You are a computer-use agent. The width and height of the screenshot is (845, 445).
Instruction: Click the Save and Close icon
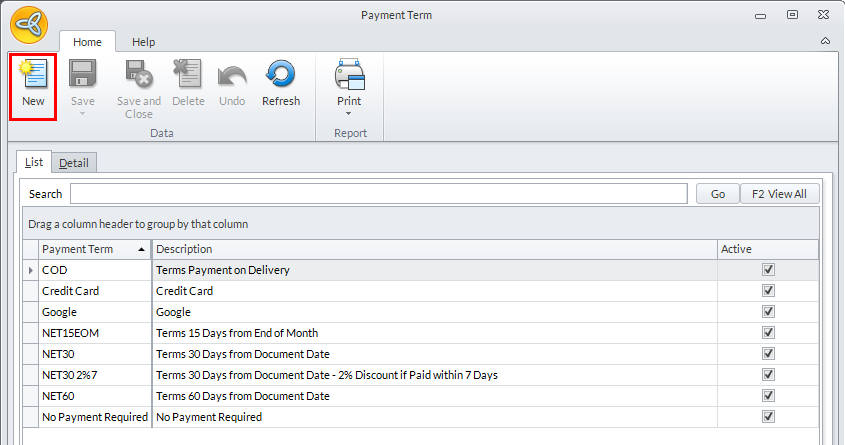138,76
